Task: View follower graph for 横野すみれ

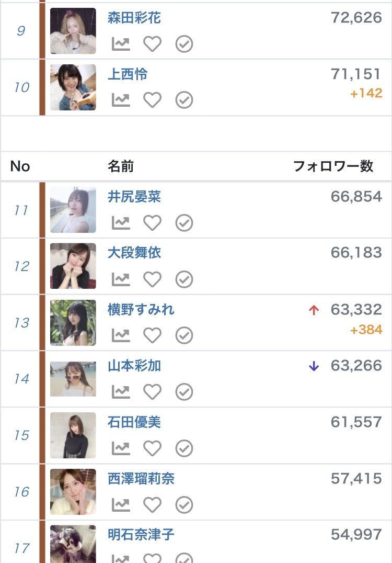Action: point(121,335)
